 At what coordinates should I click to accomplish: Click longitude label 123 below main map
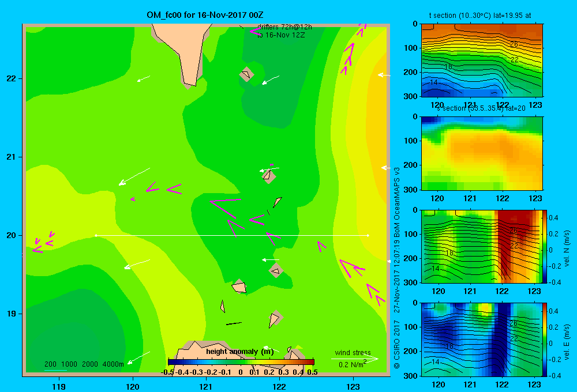[353, 386]
